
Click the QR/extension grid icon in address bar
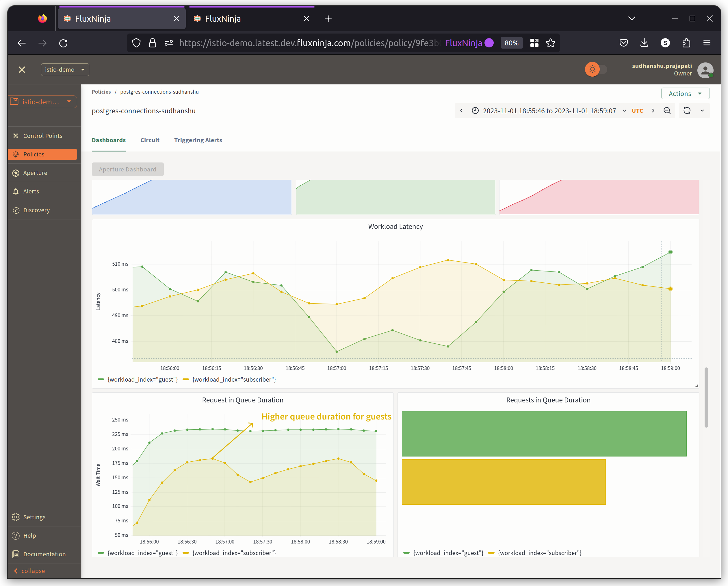coord(534,43)
